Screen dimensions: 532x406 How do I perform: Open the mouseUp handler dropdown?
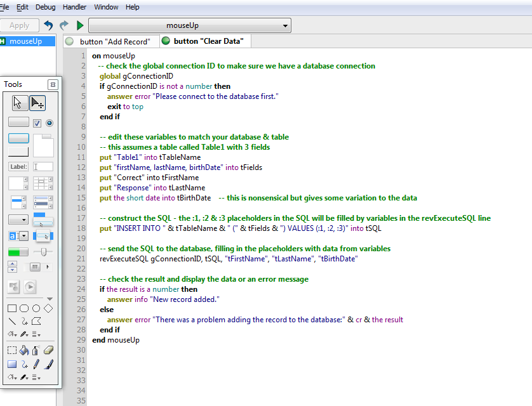(x=189, y=25)
